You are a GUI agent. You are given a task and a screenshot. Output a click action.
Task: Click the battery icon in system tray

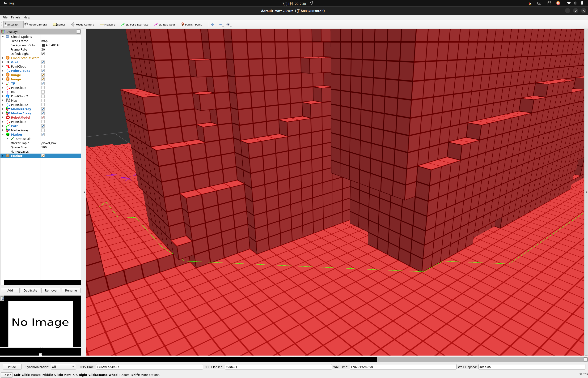point(582,3)
